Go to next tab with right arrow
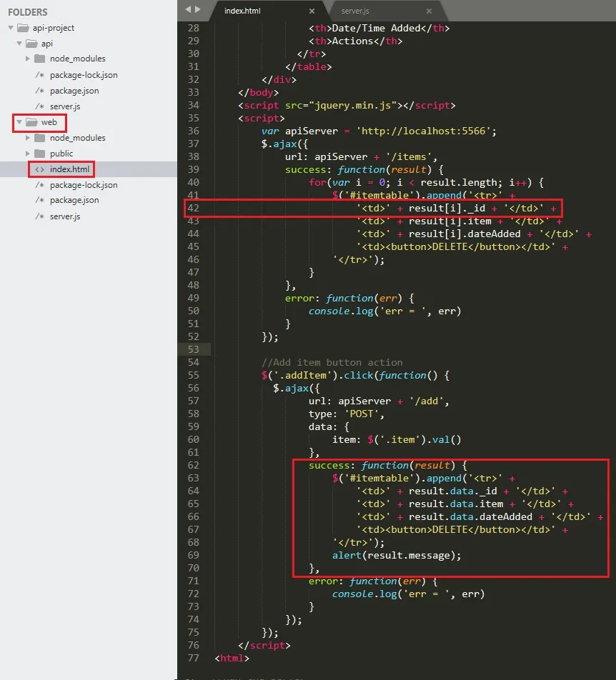 coord(198,9)
